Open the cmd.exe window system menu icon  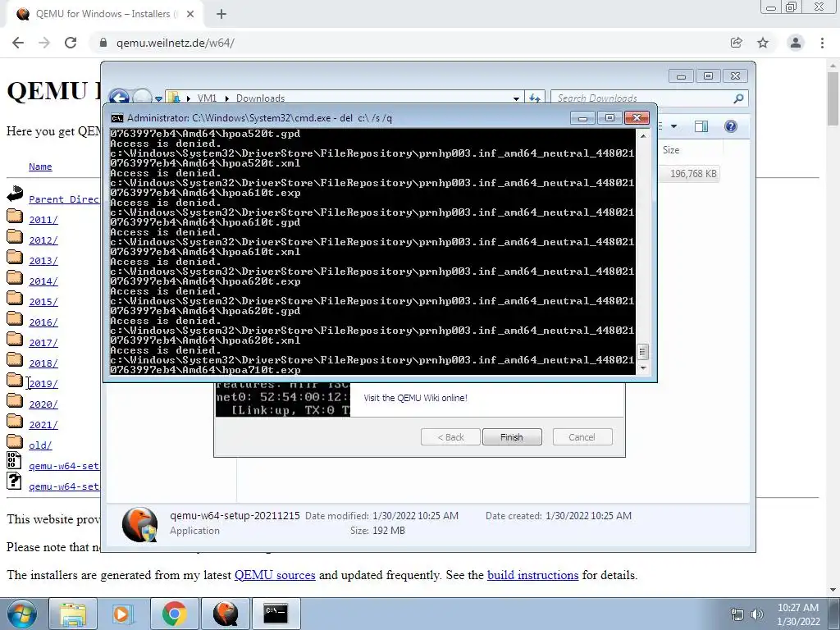point(116,118)
